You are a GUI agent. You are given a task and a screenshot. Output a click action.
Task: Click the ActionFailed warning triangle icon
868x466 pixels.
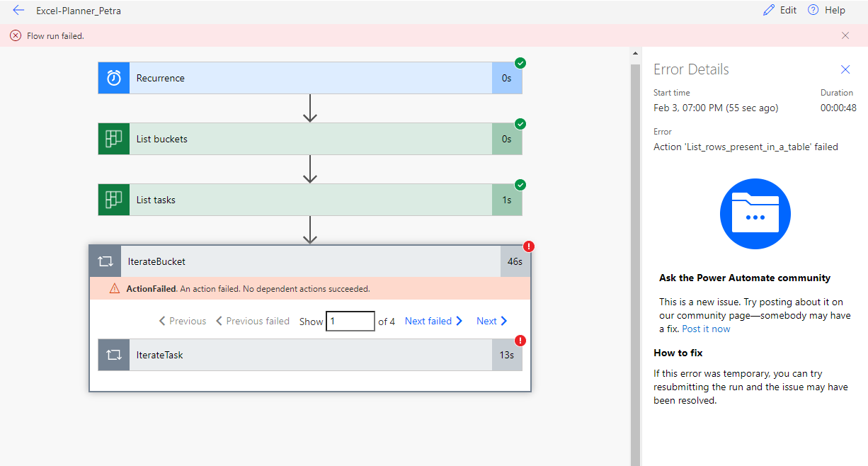coord(115,289)
